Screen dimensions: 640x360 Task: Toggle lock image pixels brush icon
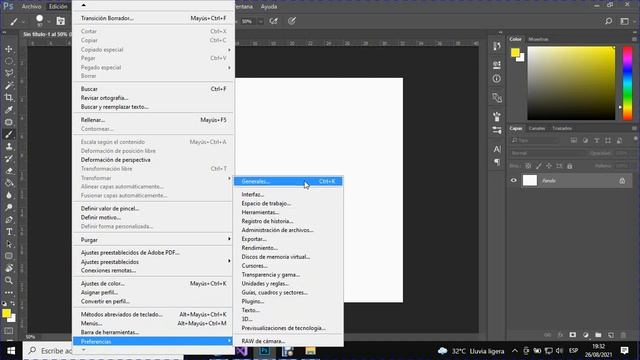pyautogui.click(x=539, y=166)
